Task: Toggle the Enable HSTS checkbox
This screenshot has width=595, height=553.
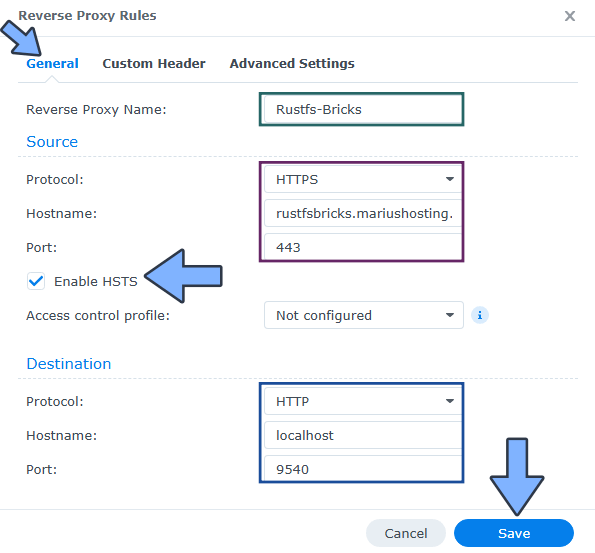Action: pyautogui.click(x=36, y=281)
